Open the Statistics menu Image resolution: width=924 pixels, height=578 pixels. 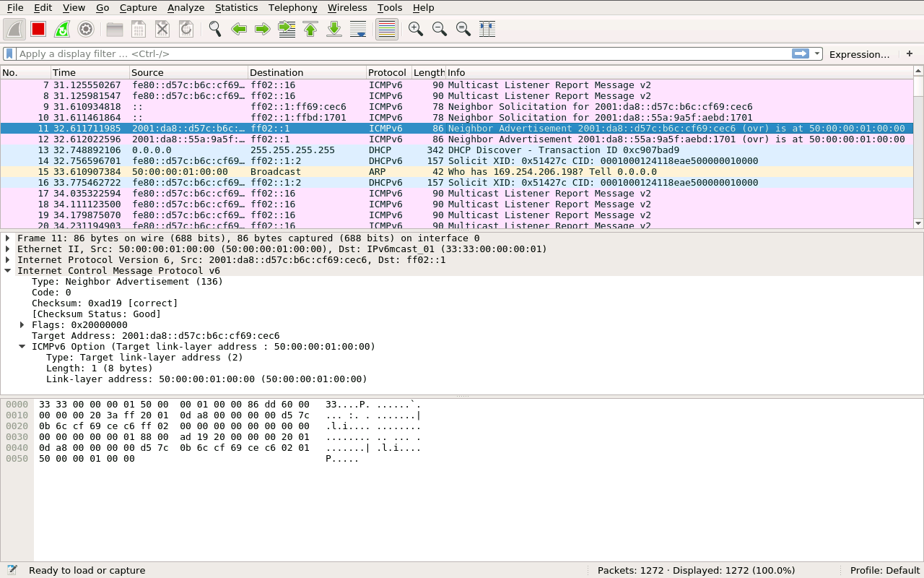pos(236,7)
